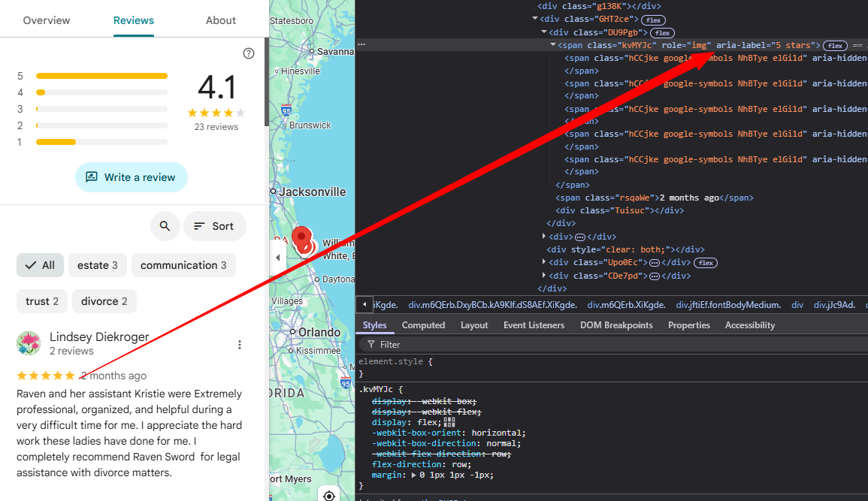Click the my location icon on map

tap(328, 495)
